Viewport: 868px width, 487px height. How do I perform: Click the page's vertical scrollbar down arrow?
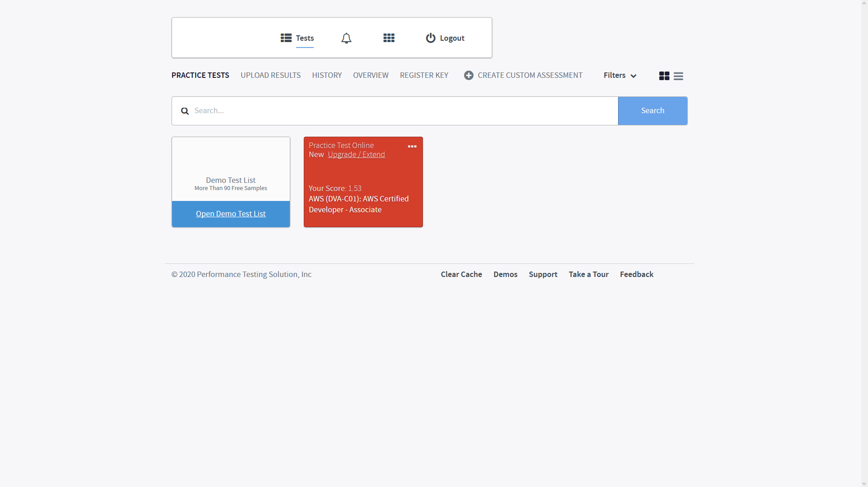click(864, 483)
